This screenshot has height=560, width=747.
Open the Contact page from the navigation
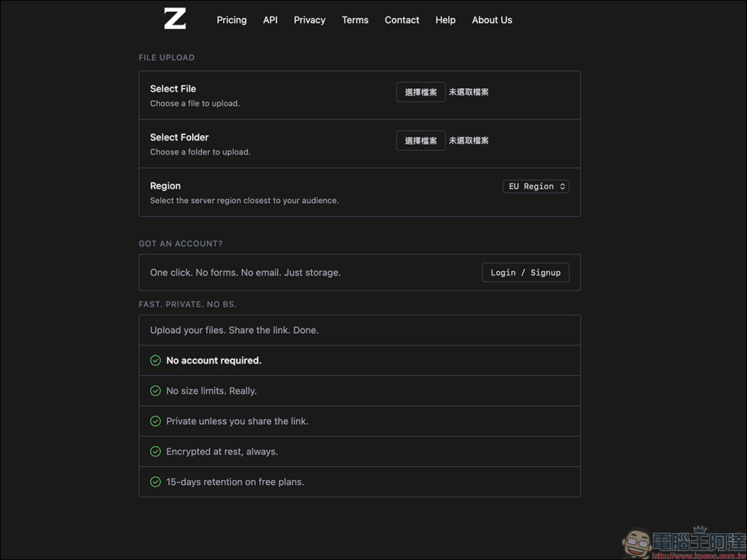coord(402,20)
